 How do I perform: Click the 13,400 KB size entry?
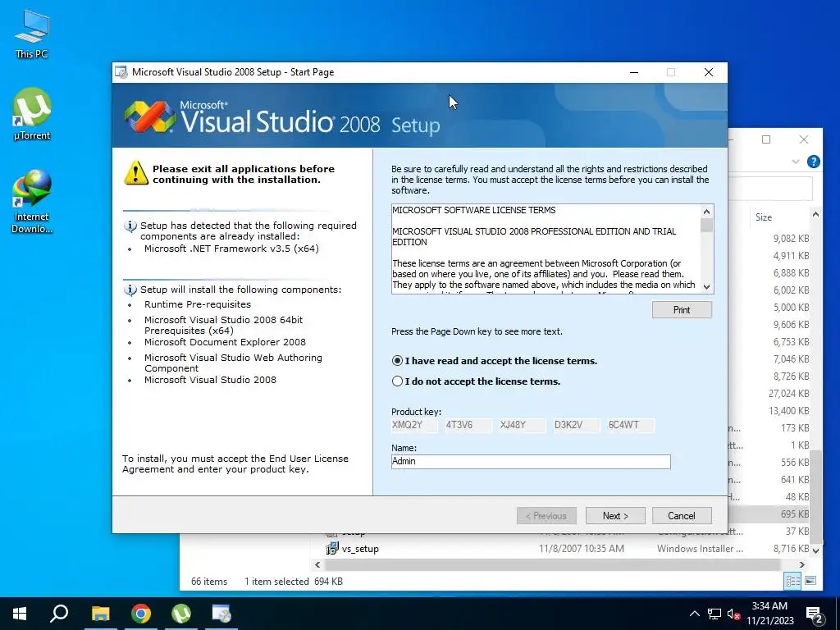click(x=788, y=410)
